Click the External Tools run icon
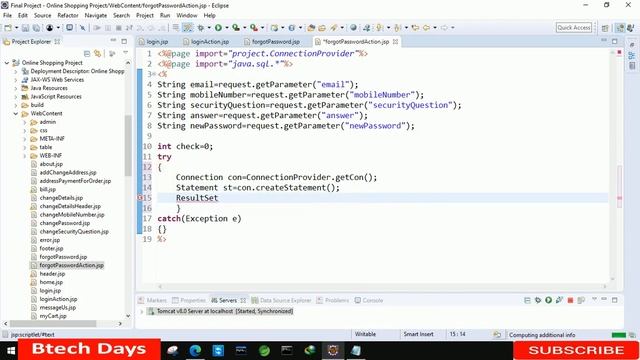640x360 pixels. (x=254, y=28)
